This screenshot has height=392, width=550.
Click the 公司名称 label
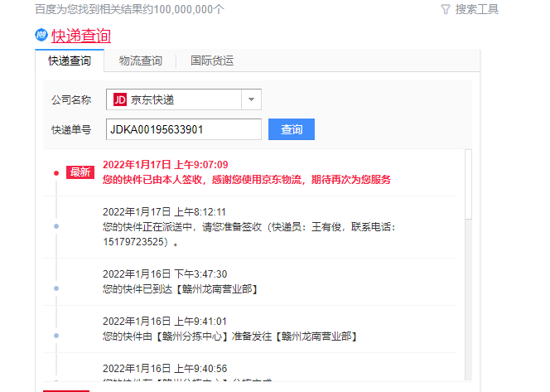coord(71,100)
